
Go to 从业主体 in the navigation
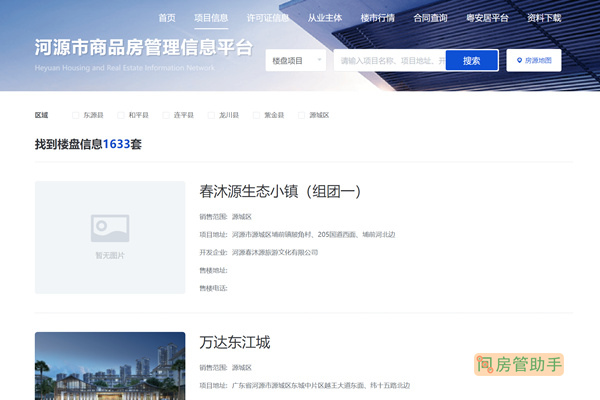tap(324, 18)
